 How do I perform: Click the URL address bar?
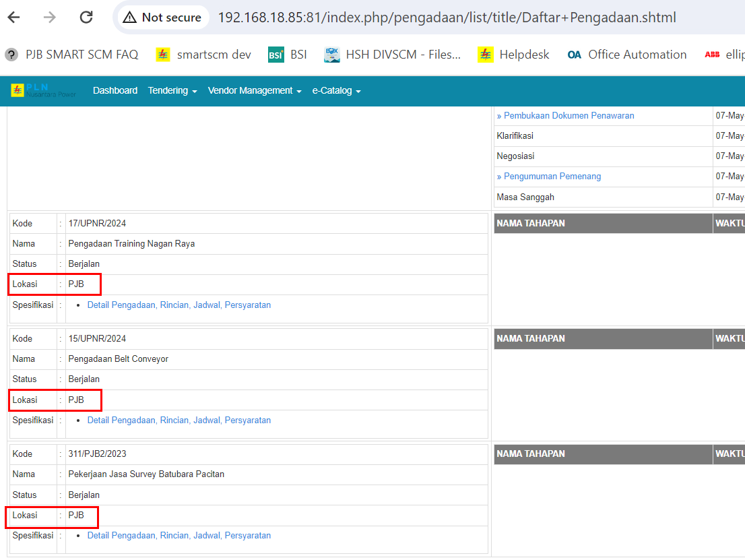[x=446, y=18]
